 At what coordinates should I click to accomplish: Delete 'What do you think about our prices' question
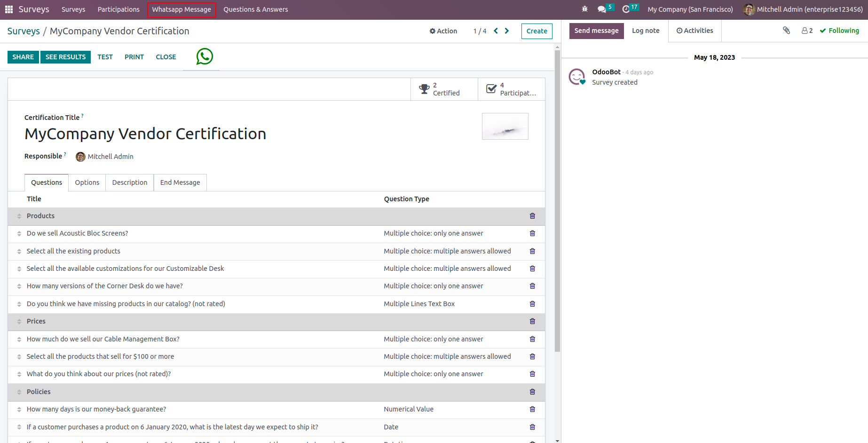pyautogui.click(x=532, y=374)
